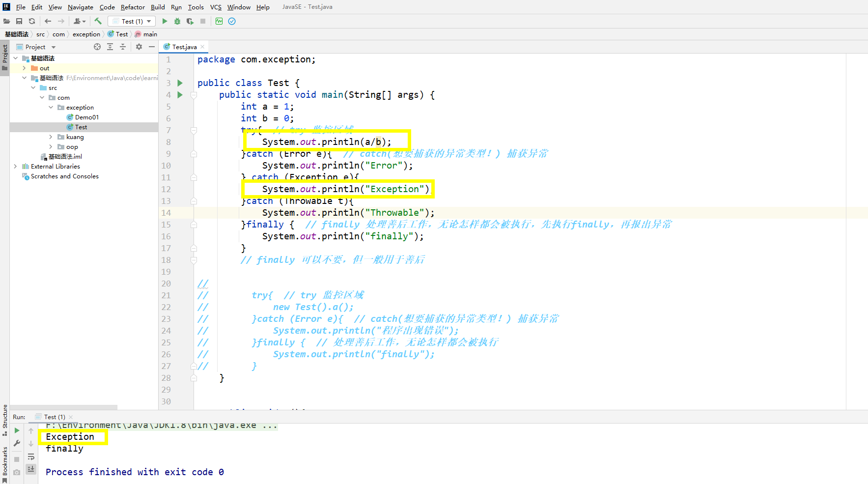Select the 基础语法.iml file in tree

pyautogui.click(x=61, y=157)
